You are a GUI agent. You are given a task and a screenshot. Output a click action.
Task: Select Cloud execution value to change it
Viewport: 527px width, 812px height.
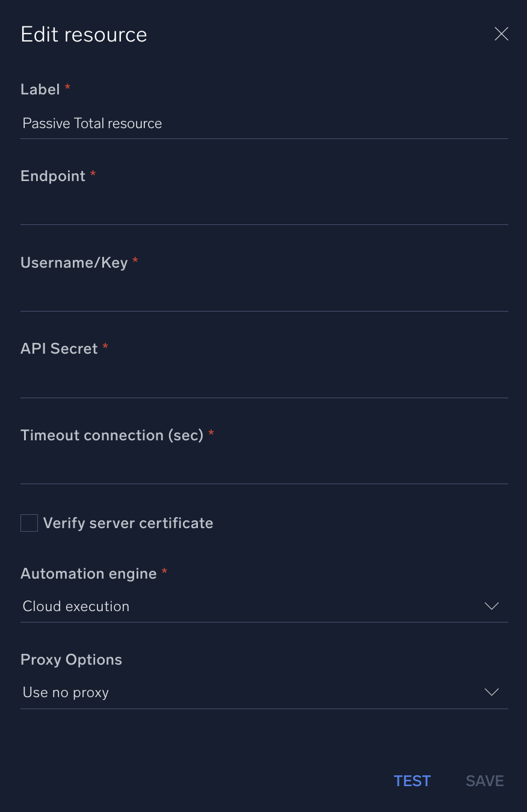pos(76,606)
